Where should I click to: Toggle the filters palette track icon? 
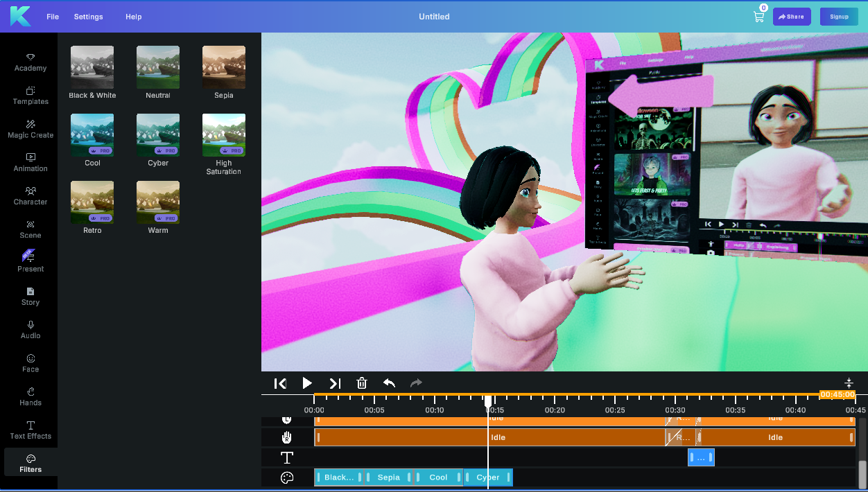pos(286,477)
